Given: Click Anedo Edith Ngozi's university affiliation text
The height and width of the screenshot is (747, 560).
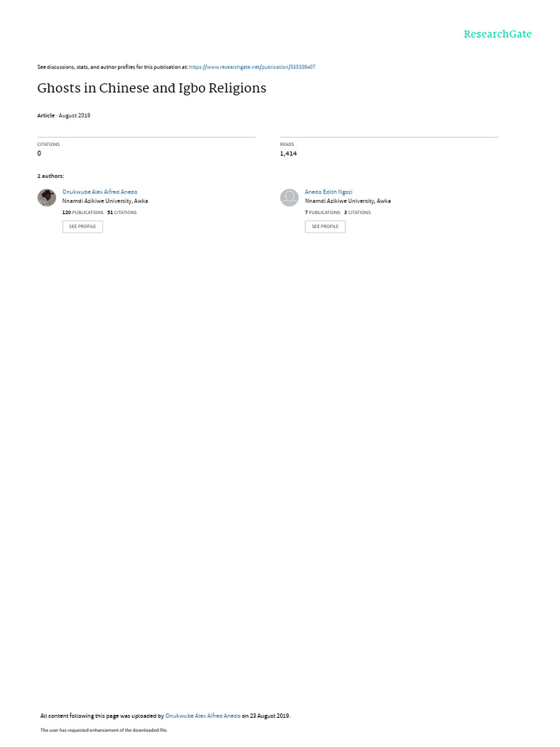Looking at the screenshot, I should tap(348, 201).
